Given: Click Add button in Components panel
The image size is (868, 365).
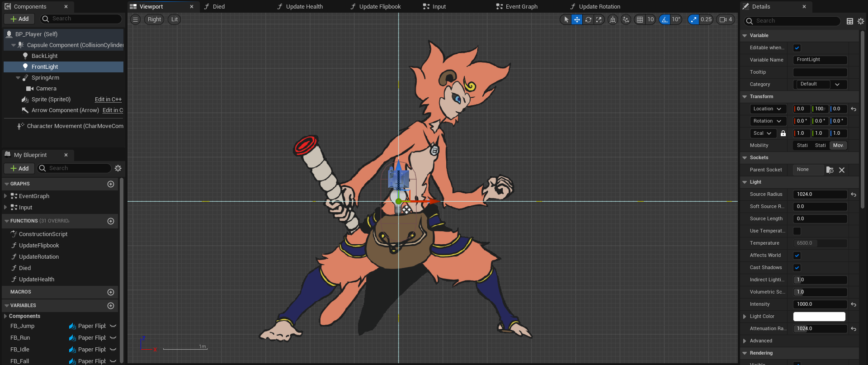Looking at the screenshot, I should [x=19, y=19].
